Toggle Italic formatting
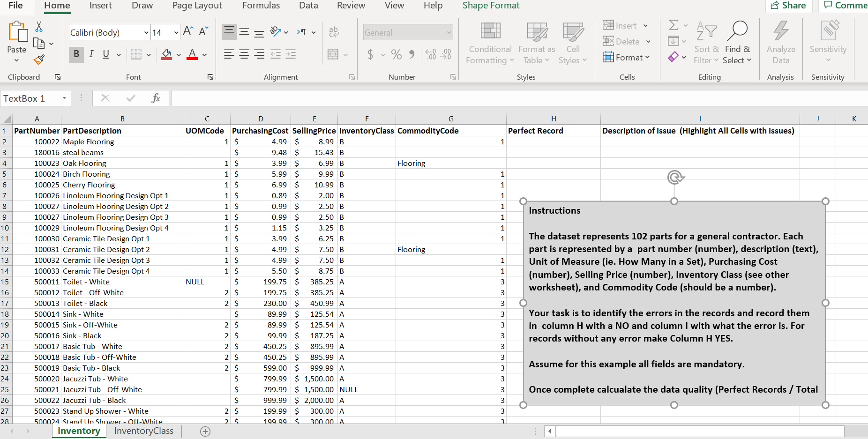Viewport: 868px width, 439px height. pyautogui.click(x=91, y=54)
